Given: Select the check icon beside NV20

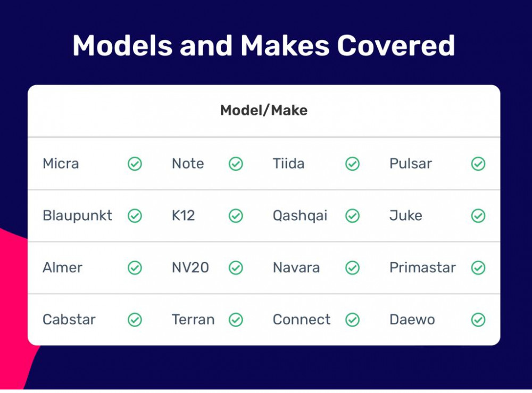Looking at the screenshot, I should pos(236,268).
